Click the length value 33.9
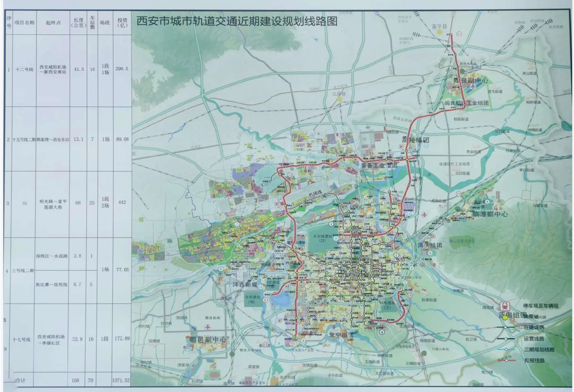This screenshot has height=392, width=574. 77,339
